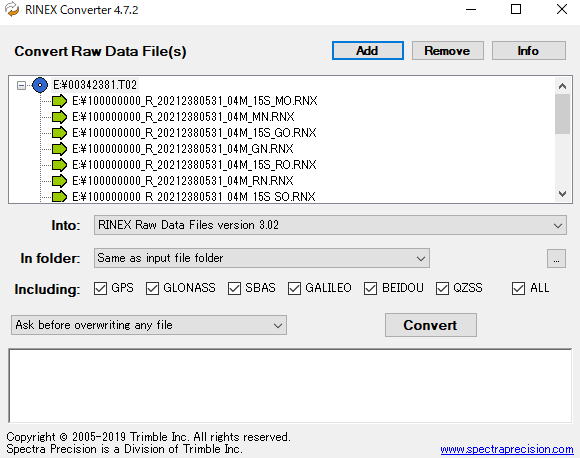Click green arrow icon beside 04M_MN.RNX file
The width and height of the screenshot is (580, 458).
[x=59, y=117]
